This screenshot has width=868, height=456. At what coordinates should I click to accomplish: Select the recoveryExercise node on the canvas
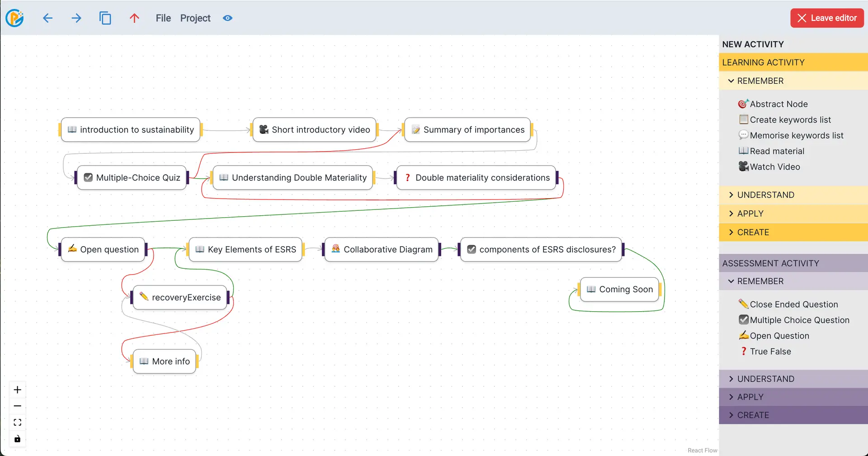coord(180,297)
